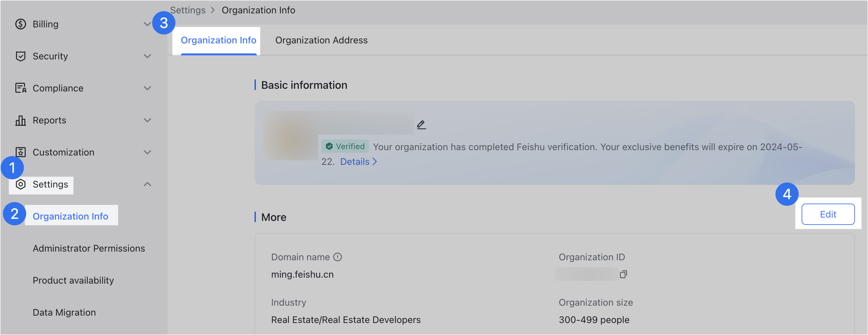Select the Billing dollar icon

[21, 24]
